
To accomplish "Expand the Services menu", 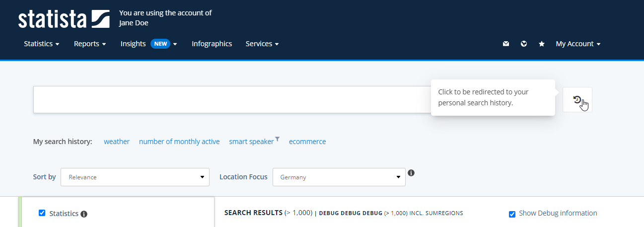I will [262, 44].
